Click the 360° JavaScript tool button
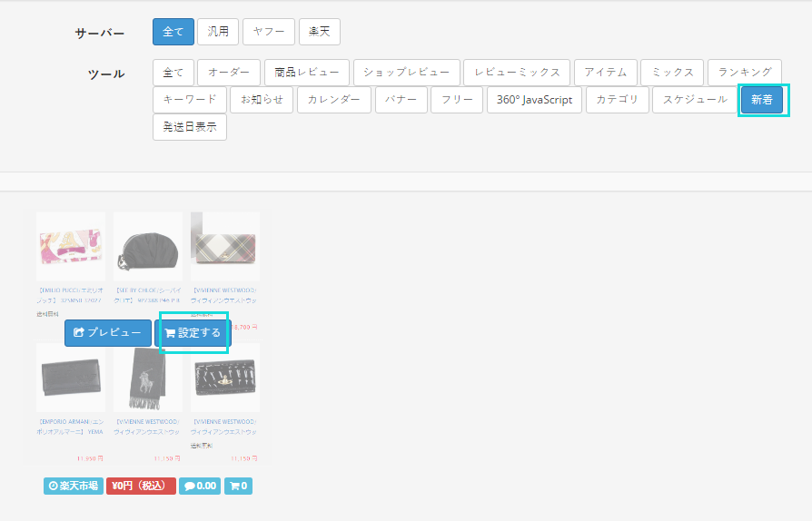This screenshot has width=812, height=521. [534, 100]
